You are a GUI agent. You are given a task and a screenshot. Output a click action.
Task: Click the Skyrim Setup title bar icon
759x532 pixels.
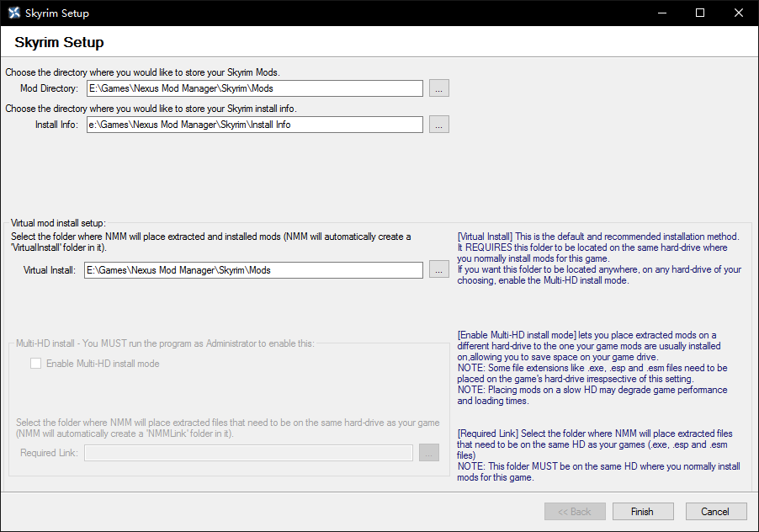pyautogui.click(x=14, y=13)
